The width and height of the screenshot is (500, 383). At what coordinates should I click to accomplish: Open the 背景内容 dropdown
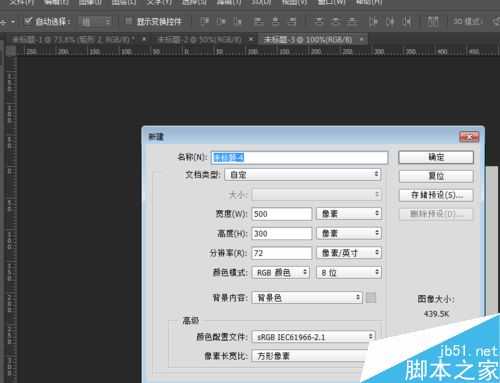[x=307, y=297]
